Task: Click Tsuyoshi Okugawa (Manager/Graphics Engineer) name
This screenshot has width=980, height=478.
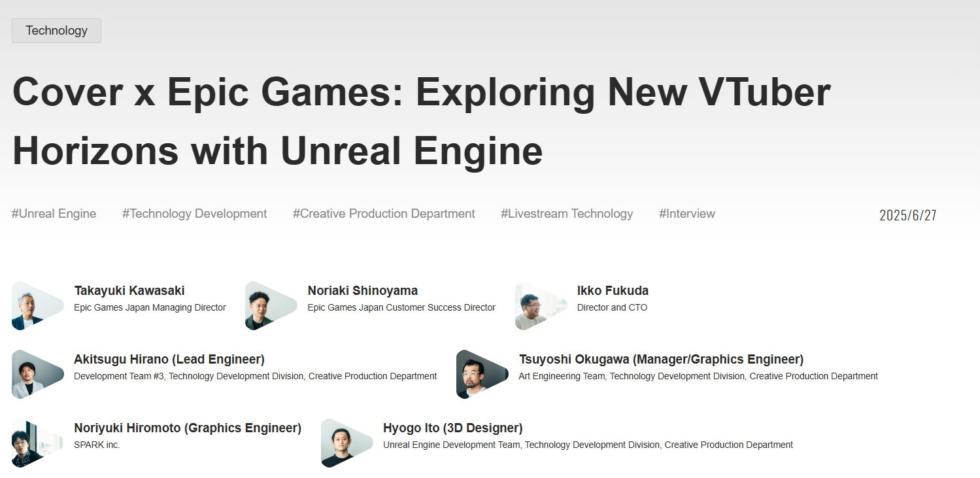Action: click(x=661, y=359)
